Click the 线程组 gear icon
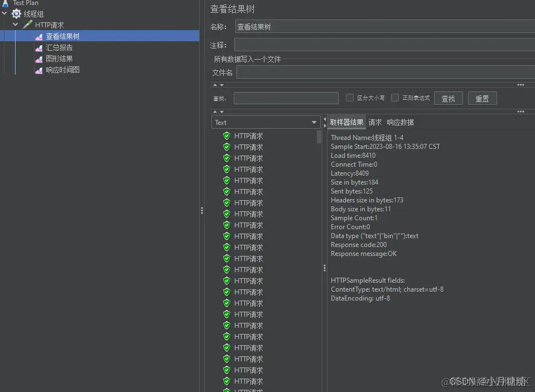The height and width of the screenshot is (392, 535). (16, 13)
